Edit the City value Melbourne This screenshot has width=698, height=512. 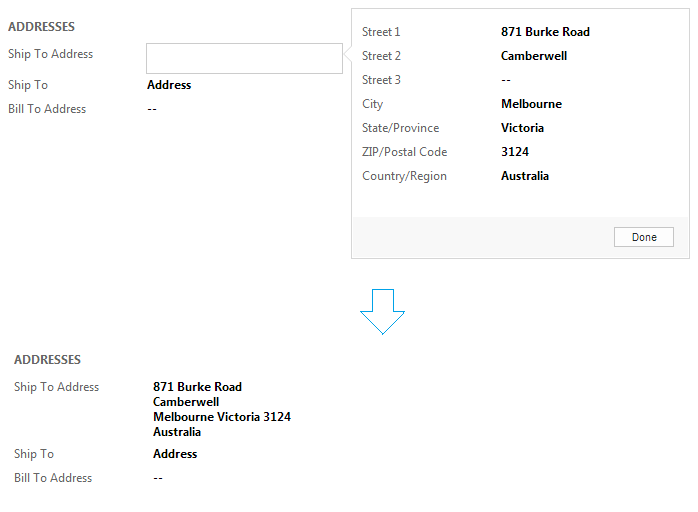point(531,104)
